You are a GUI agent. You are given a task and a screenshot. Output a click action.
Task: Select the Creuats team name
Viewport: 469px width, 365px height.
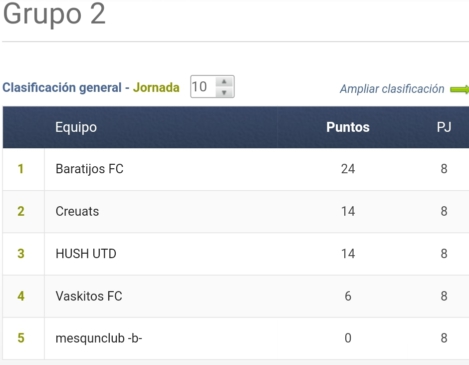77,211
